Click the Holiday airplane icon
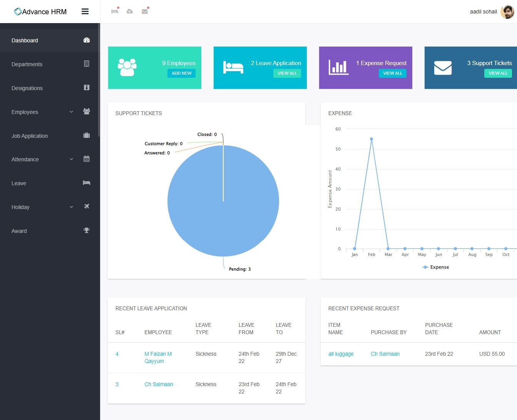This screenshot has height=420, width=517. click(87, 206)
